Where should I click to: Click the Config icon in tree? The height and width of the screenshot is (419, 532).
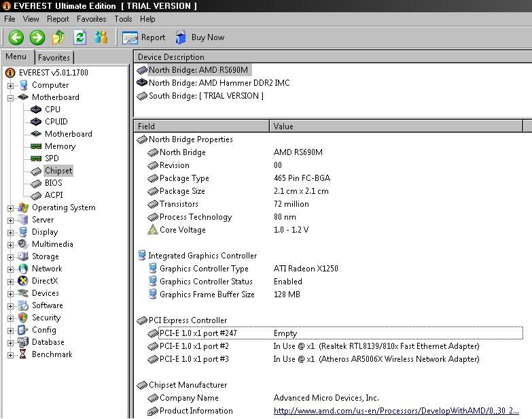(x=23, y=330)
